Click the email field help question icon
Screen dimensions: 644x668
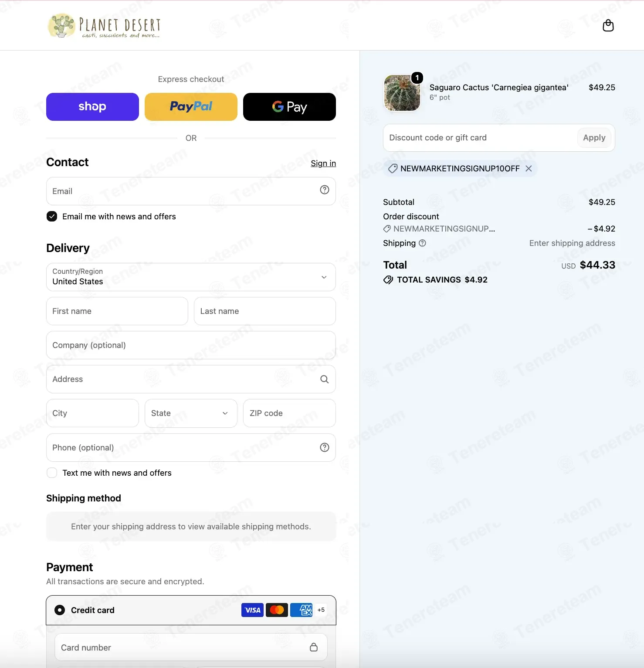coord(325,190)
